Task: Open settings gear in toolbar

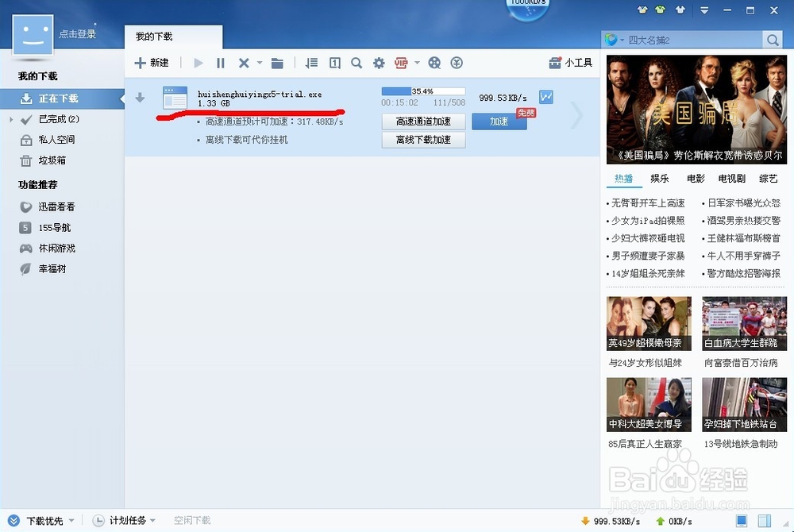Action: click(x=379, y=63)
